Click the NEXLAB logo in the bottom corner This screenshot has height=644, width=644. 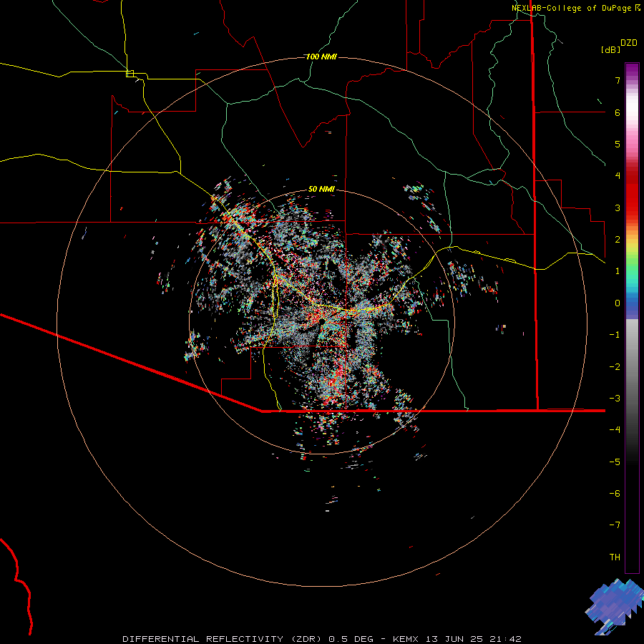[x=615, y=606]
